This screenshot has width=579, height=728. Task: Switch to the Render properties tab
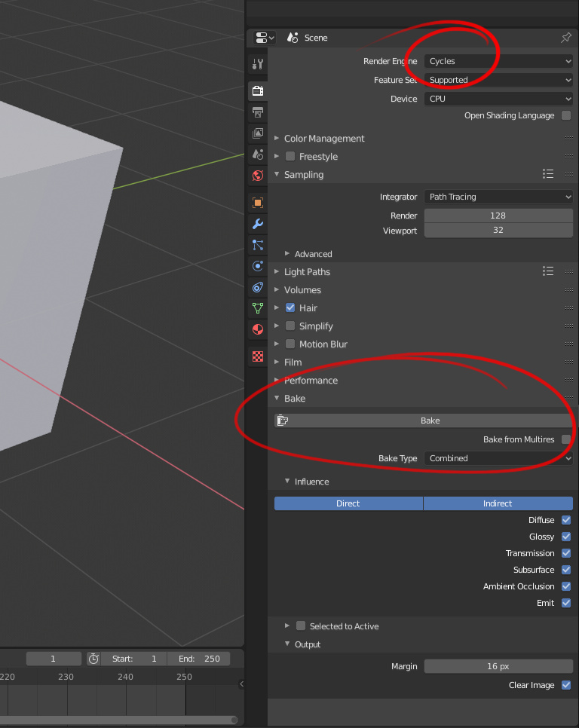point(258,90)
